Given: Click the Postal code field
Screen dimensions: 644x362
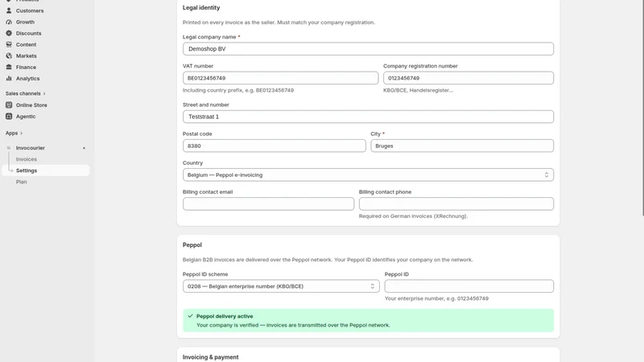Looking at the screenshot, I should point(274,146).
